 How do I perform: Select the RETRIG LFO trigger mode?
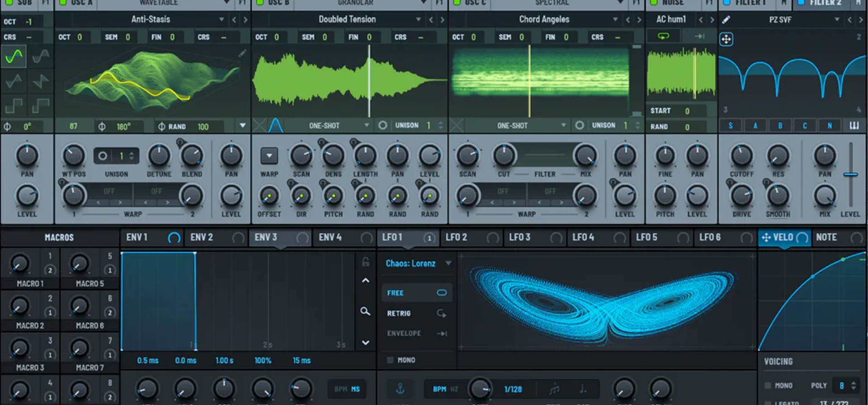point(416,313)
